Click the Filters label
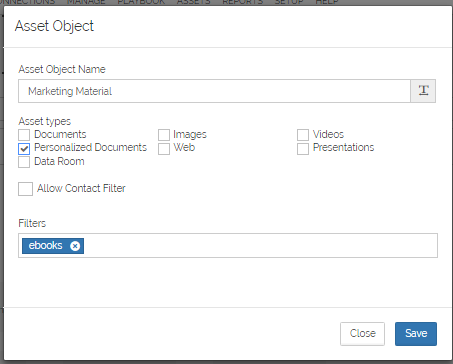 tap(32, 223)
